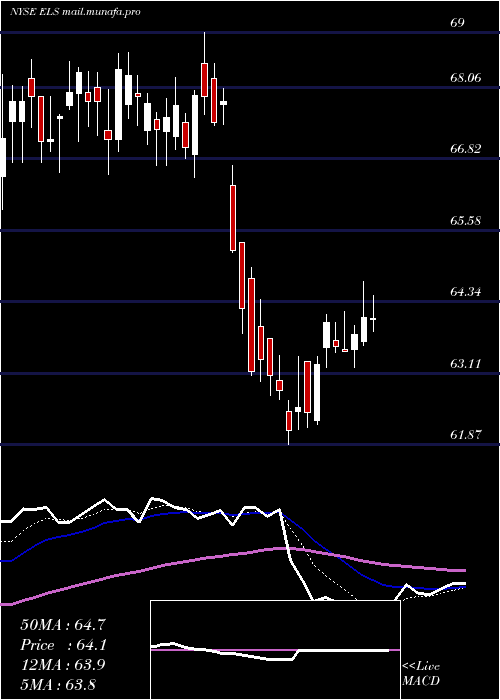This screenshot has width=500, height=700.
Task: Click the NYSE ELS mail.munafa.pro title text
Action: click(75, 12)
